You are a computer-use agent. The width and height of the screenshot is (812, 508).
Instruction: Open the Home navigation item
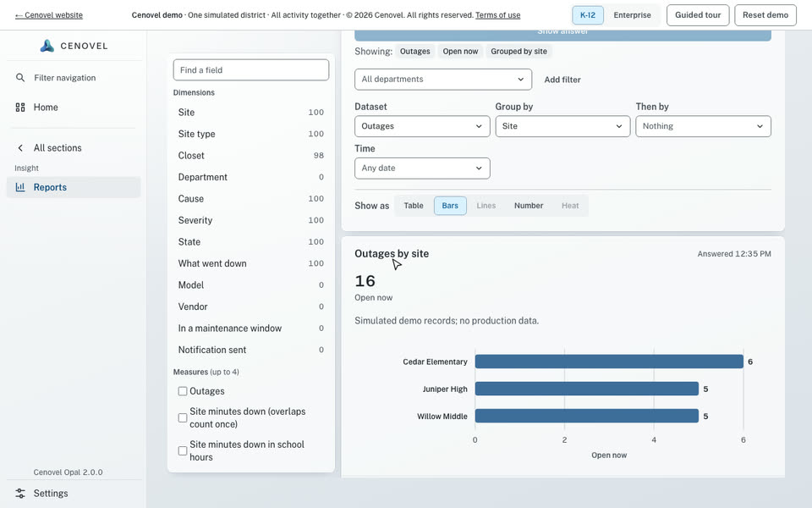pyautogui.click(x=74, y=108)
